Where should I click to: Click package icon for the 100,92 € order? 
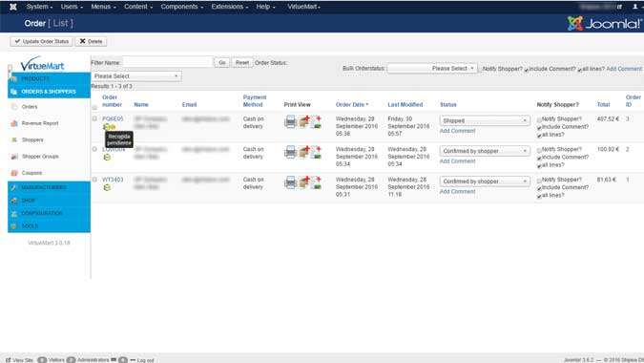click(x=304, y=152)
